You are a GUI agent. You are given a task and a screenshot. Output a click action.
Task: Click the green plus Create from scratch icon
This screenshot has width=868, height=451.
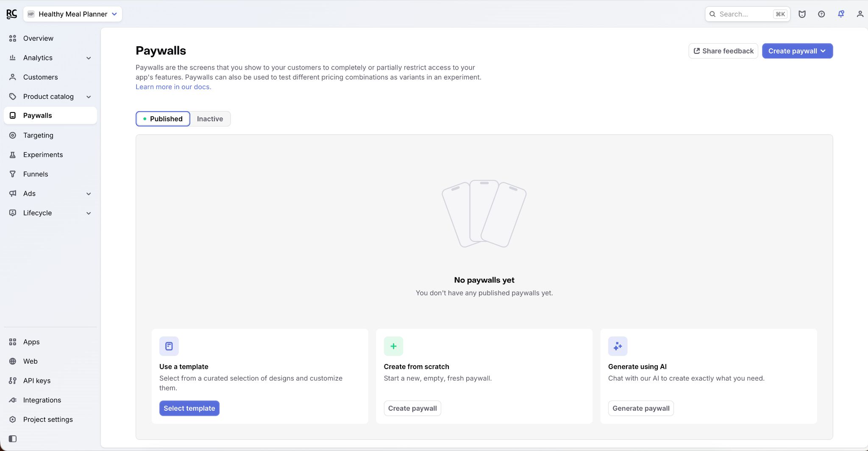tap(393, 346)
